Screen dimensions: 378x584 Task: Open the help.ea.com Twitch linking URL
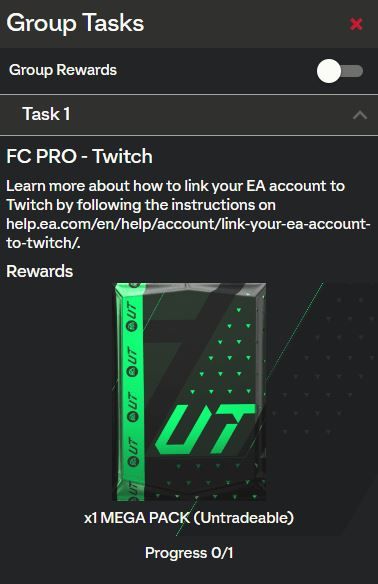[188, 234]
